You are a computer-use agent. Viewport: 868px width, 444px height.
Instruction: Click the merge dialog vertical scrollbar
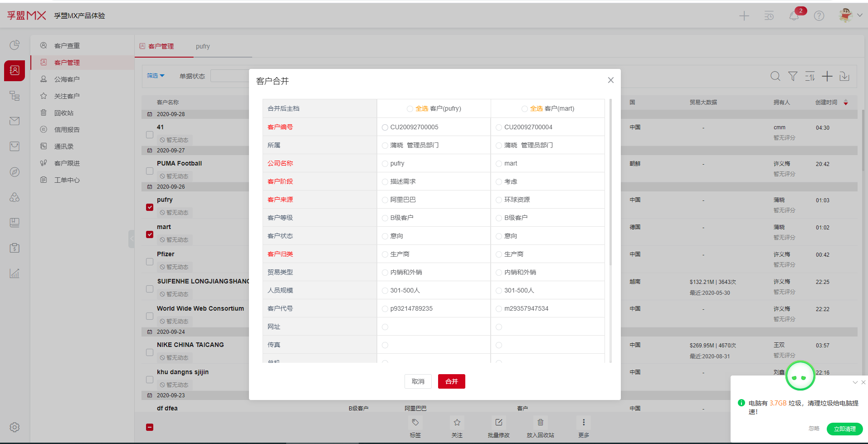(610, 181)
